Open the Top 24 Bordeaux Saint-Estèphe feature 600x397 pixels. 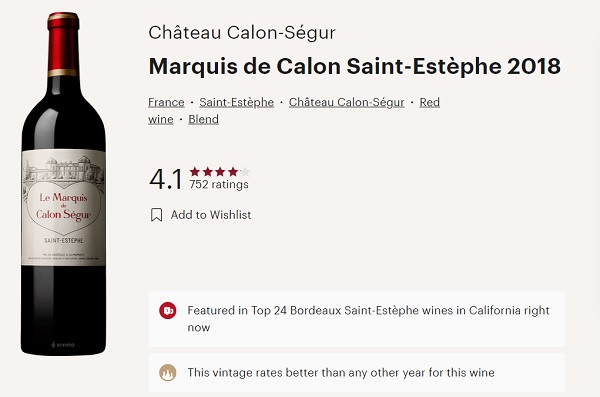(x=357, y=319)
